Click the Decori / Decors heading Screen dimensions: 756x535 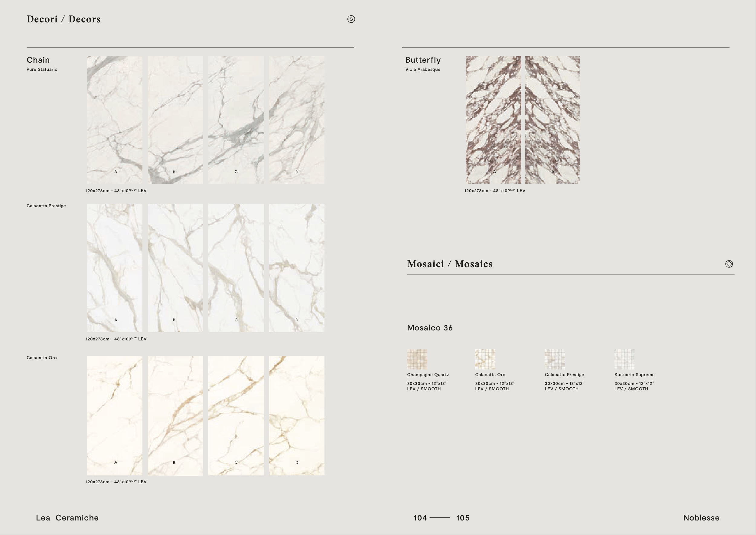[x=64, y=19]
